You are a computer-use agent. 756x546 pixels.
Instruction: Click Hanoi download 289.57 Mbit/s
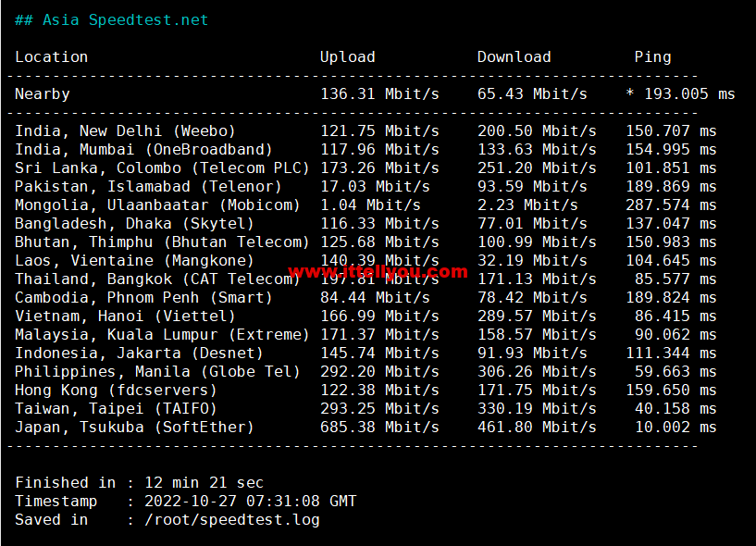click(537, 316)
